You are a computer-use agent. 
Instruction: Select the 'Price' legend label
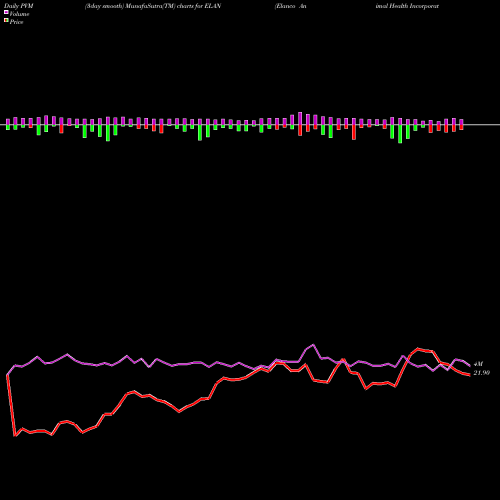(16, 22)
